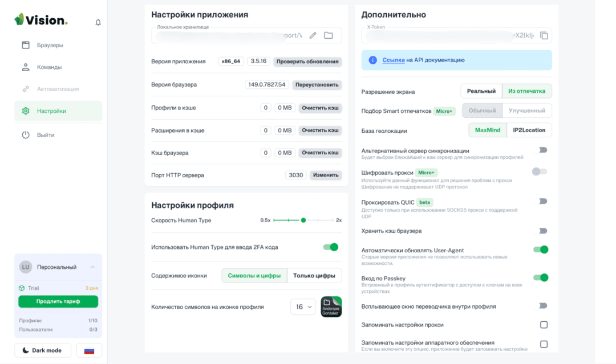Select Символы и цифры icon content
Image resolution: width=616 pixels, height=364 pixels.
tap(254, 276)
